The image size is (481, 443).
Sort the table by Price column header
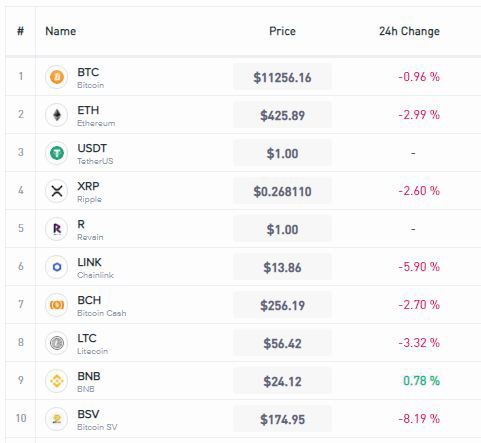coord(282,31)
